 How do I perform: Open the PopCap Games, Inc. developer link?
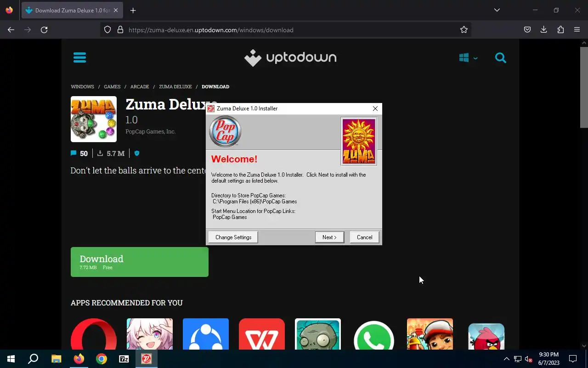tap(150, 132)
